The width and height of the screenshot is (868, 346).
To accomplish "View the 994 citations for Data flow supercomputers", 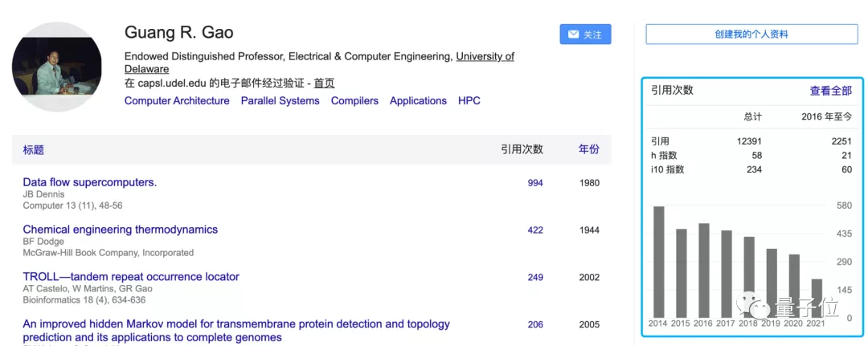I will [534, 183].
